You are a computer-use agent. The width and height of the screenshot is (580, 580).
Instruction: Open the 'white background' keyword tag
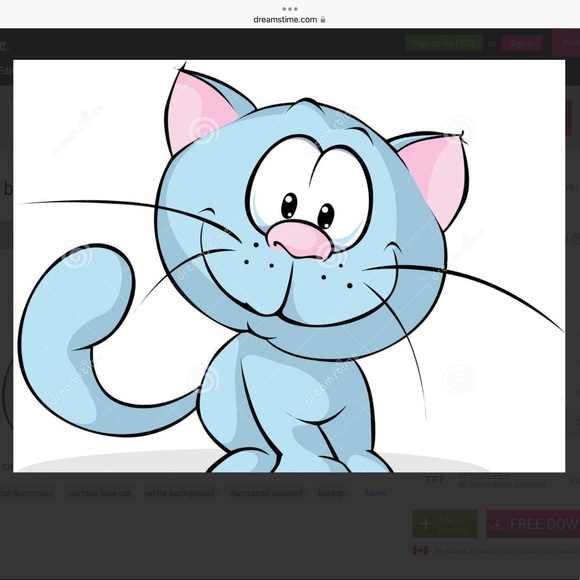coord(180,493)
